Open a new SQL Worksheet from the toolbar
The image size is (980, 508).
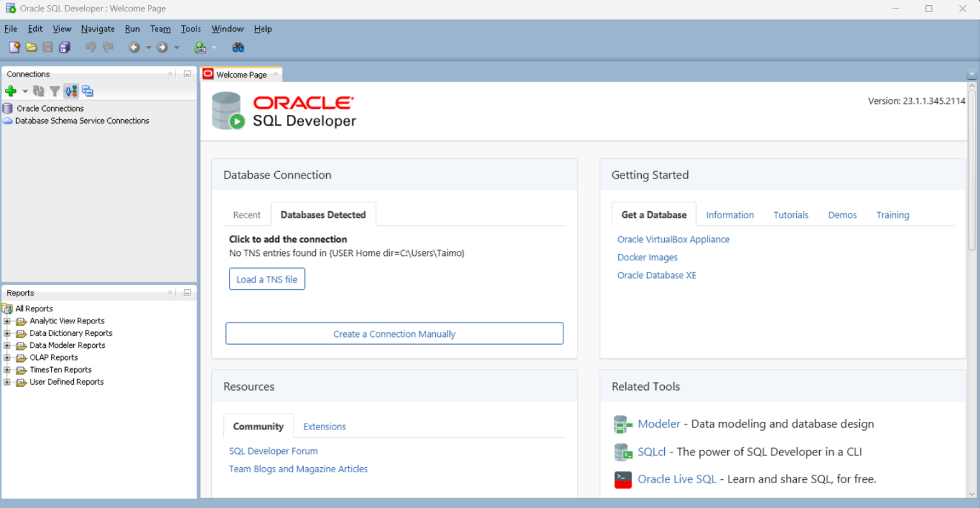coord(200,47)
